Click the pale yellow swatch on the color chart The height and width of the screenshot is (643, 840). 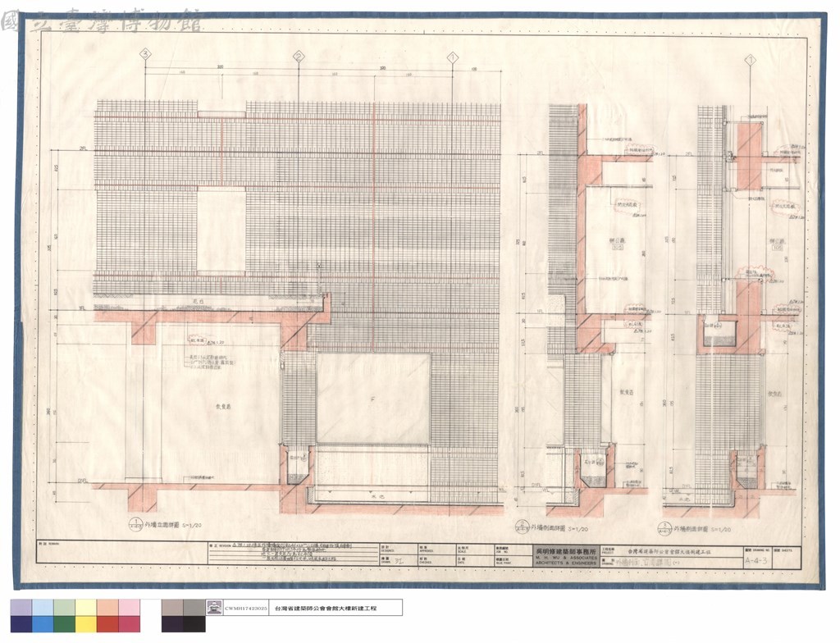click(86, 608)
